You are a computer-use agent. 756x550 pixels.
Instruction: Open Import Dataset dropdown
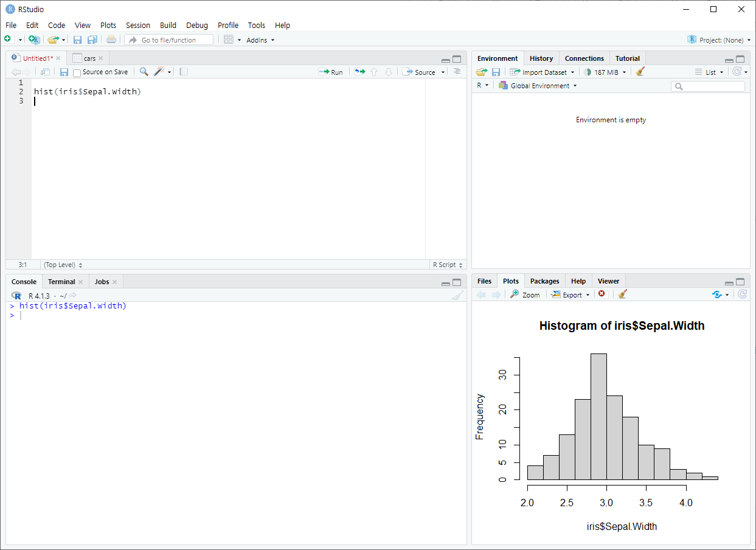coord(542,72)
